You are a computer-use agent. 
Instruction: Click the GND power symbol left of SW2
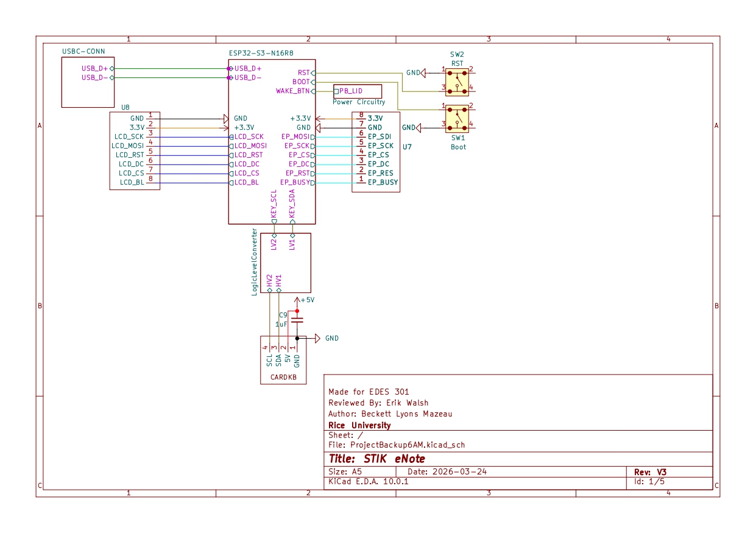(423, 72)
